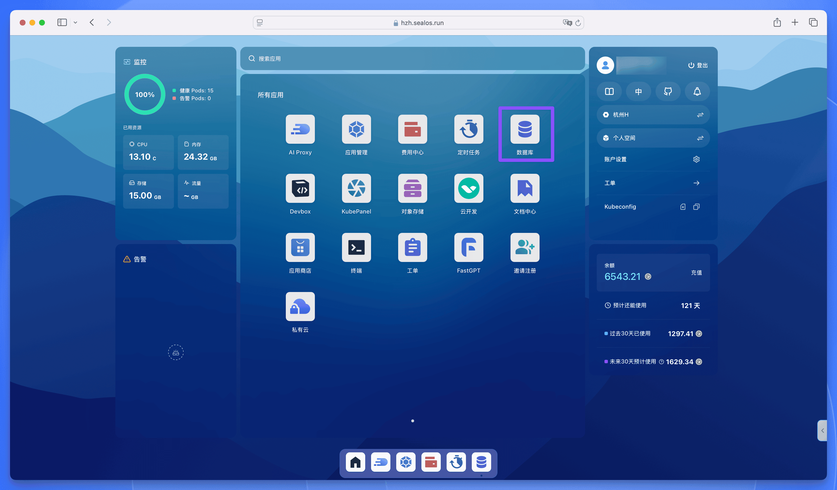Click the app grid page indicator dot
The image size is (837, 490).
[x=412, y=421]
